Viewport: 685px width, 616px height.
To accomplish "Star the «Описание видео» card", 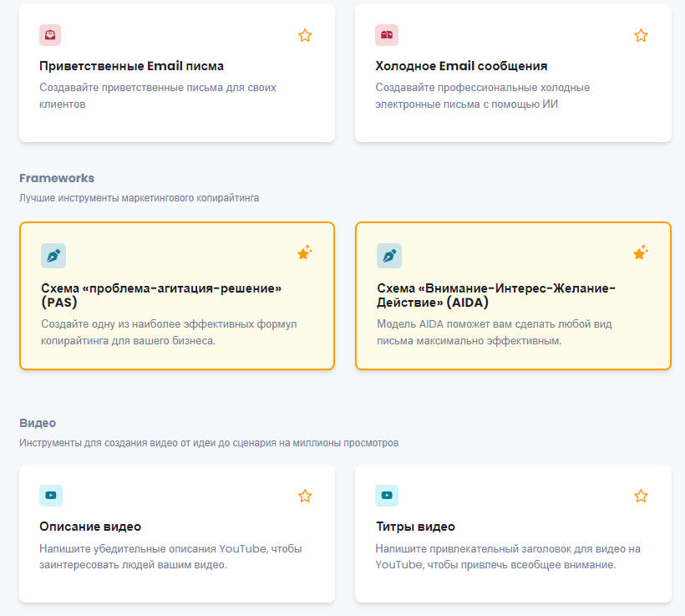I will point(305,496).
